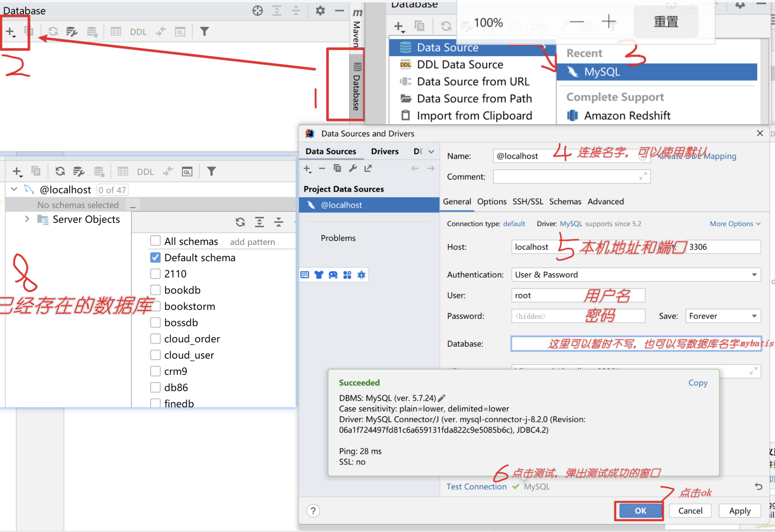This screenshot has height=532, width=775.
Task: Click the Test Connection link
Action: click(x=476, y=487)
